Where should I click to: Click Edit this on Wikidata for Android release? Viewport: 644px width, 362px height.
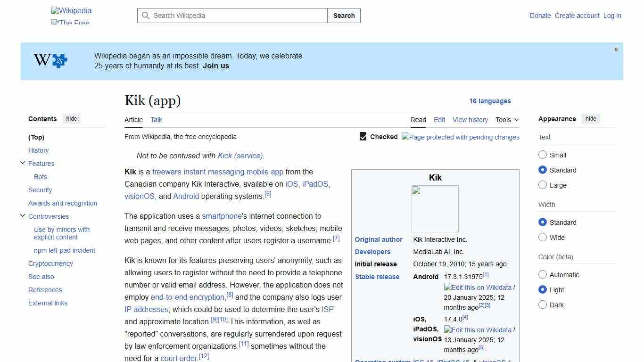(x=477, y=288)
